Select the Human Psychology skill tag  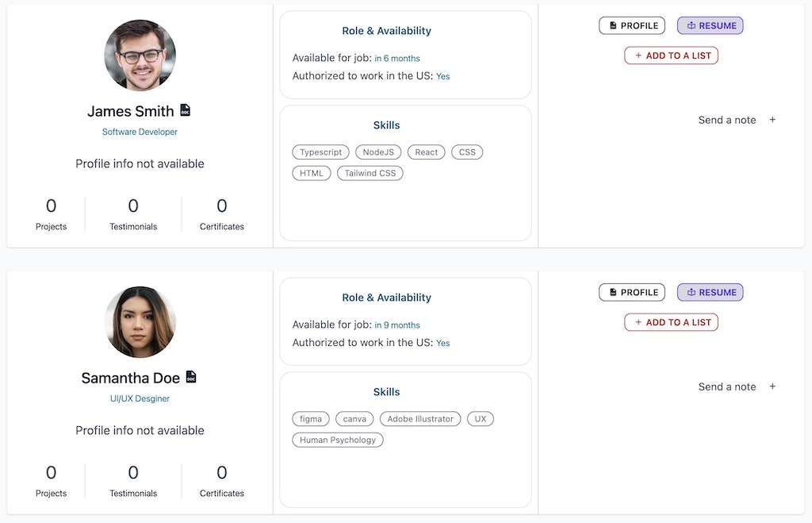coord(338,440)
